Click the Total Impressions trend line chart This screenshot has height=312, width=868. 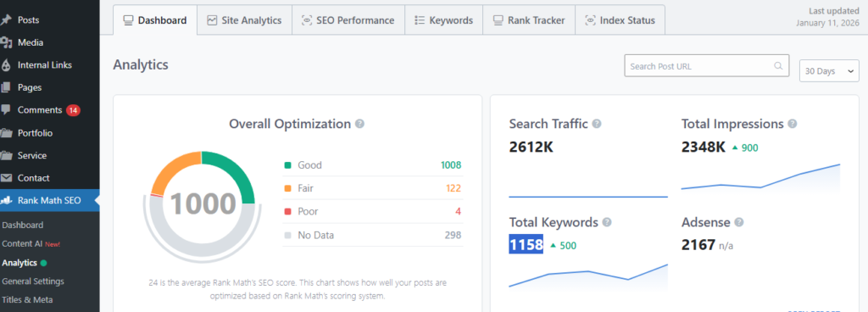pos(760,178)
